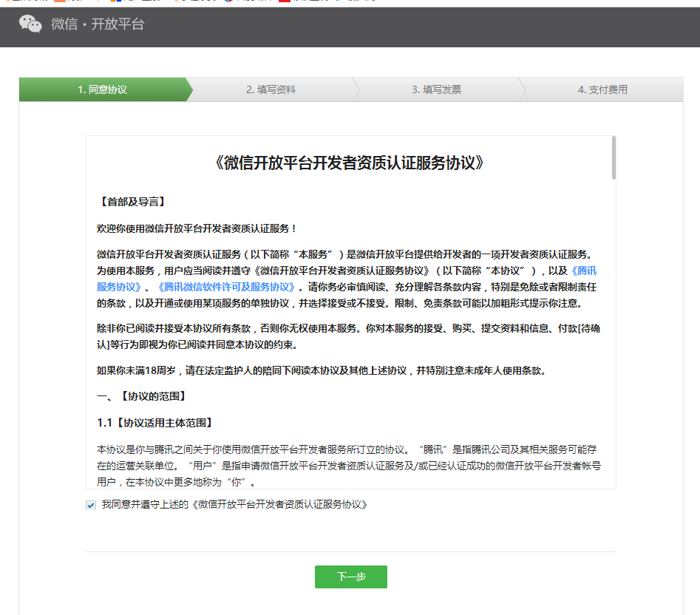Open the 《腾讯微信软件许可及服务协议》 link
The width and height of the screenshot is (700, 615).
point(226,287)
